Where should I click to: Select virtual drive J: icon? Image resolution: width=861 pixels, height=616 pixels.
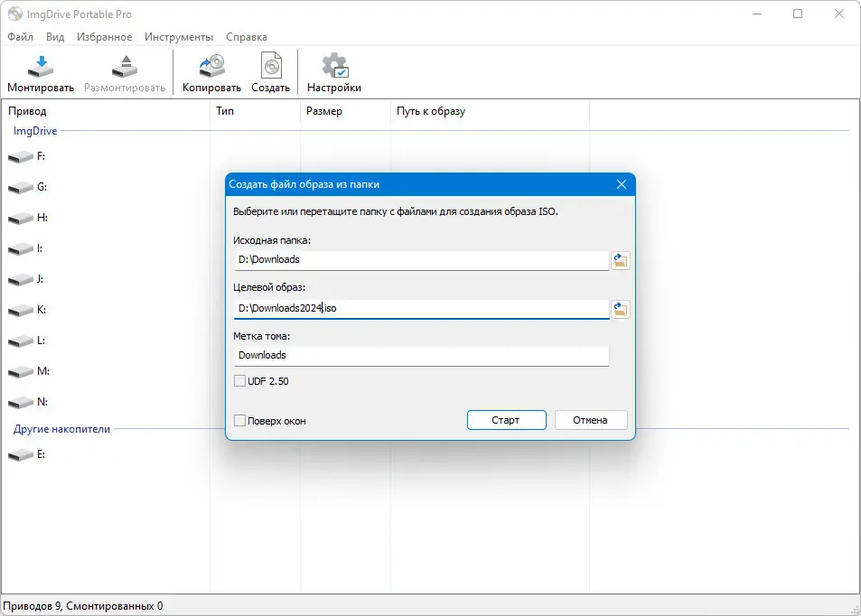pyautogui.click(x=21, y=280)
